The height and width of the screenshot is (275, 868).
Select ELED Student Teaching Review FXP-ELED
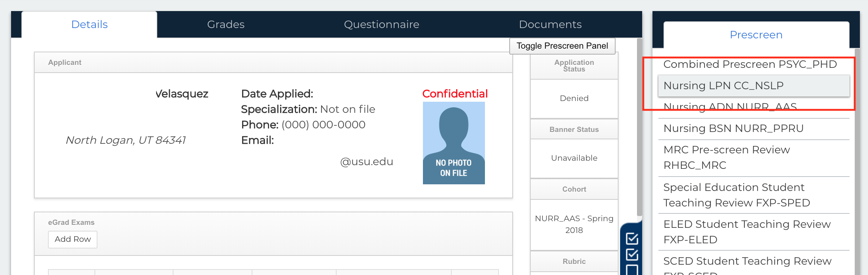pyautogui.click(x=747, y=232)
